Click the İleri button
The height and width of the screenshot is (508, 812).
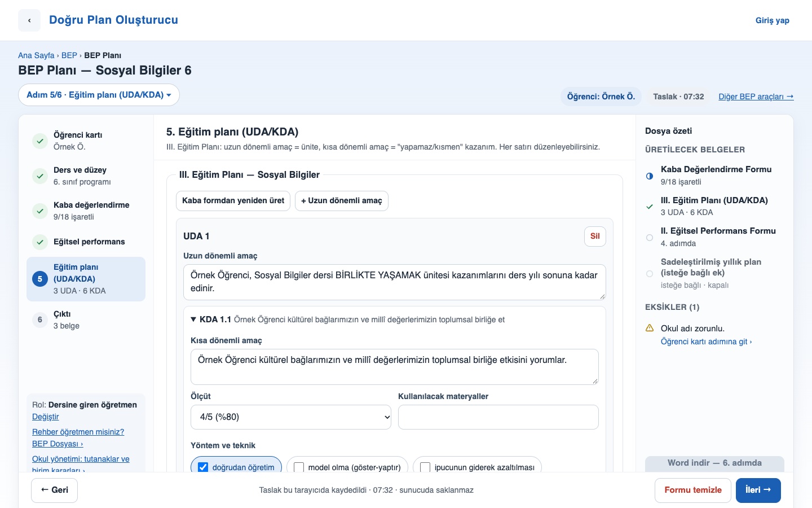click(758, 490)
